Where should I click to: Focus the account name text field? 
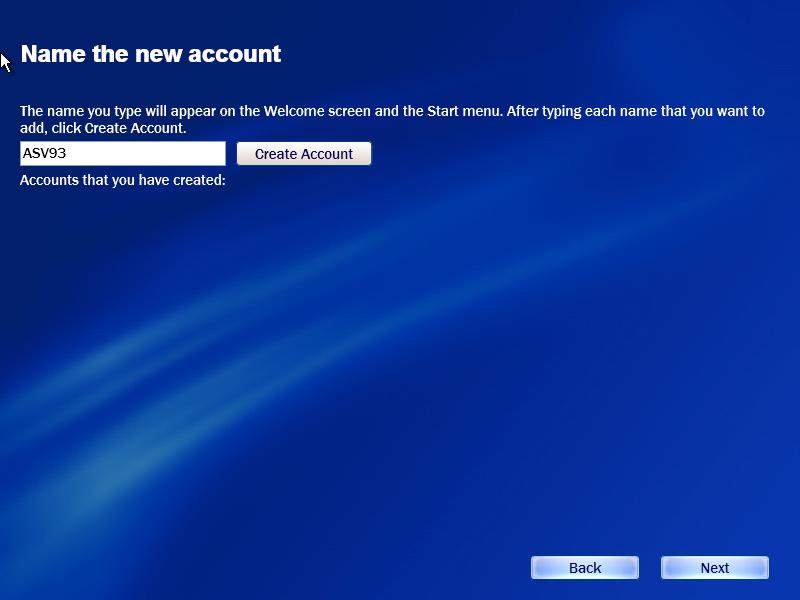[x=123, y=154]
